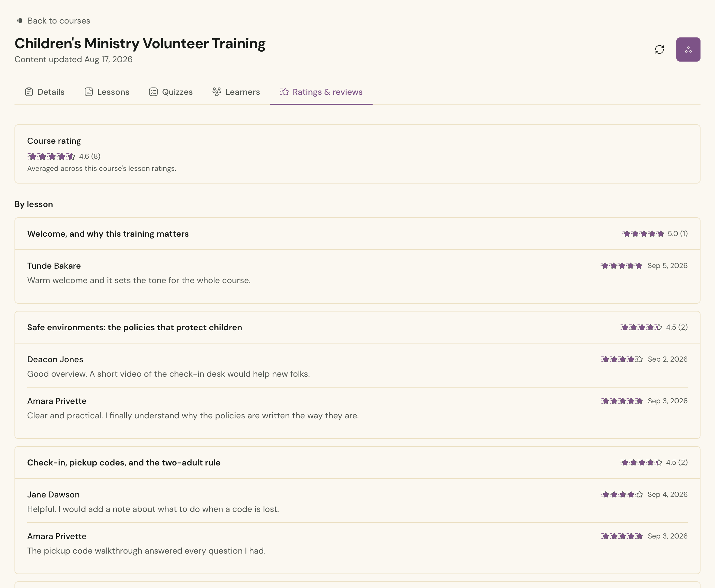Click stars beside Welcome lesson 5.0 rating

(x=643, y=234)
